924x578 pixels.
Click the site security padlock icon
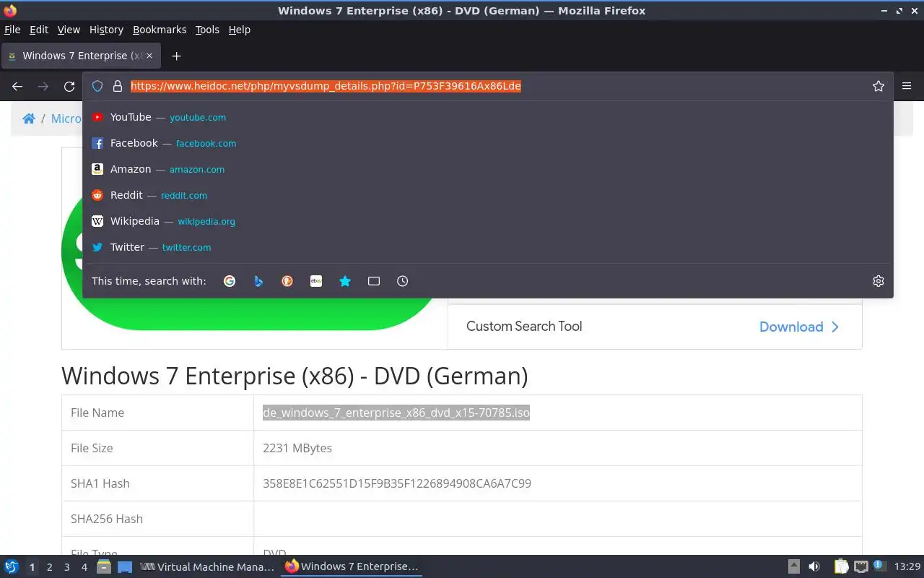click(x=118, y=86)
